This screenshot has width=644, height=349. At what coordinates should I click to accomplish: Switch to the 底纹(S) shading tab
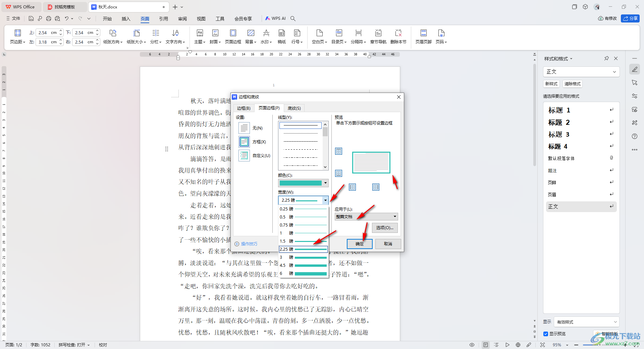coord(294,108)
